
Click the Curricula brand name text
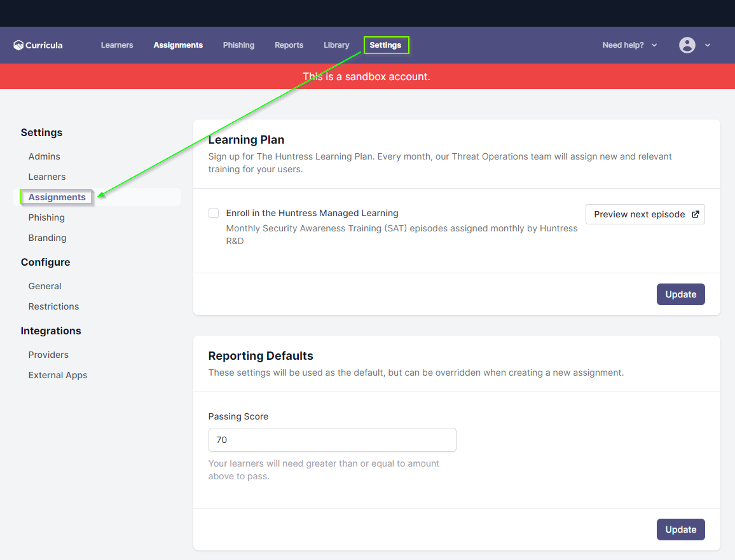pyautogui.click(x=44, y=46)
